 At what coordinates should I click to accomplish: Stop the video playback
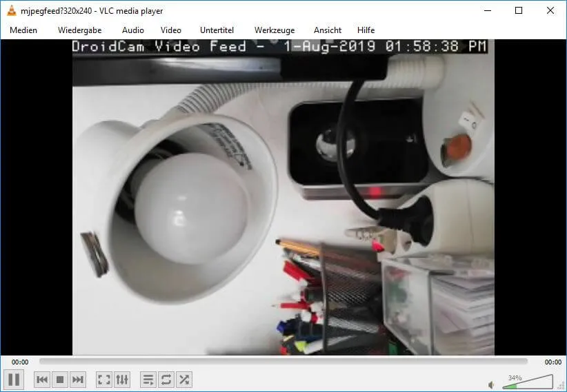pyautogui.click(x=60, y=380)
